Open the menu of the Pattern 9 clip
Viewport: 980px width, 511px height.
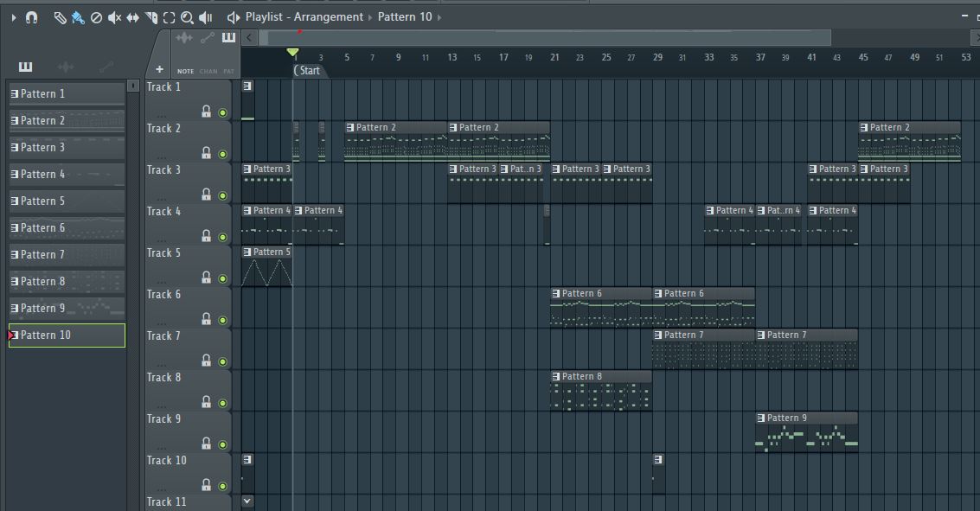(x=761, y=418)
